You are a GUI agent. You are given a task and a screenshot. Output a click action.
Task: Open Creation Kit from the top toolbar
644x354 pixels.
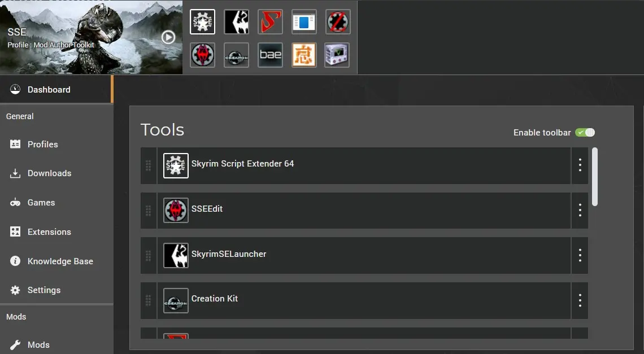click(x=236, y=55)
